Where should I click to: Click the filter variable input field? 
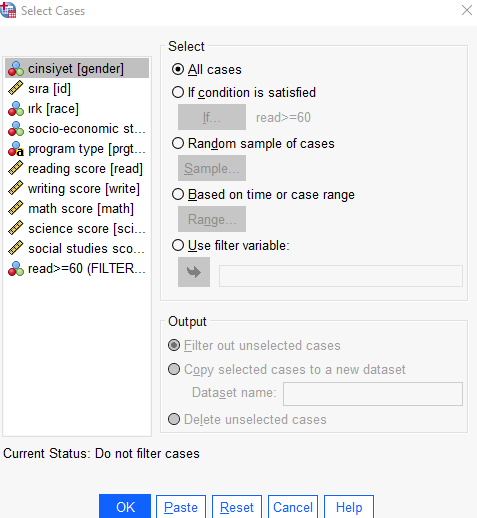[x=341, y=276]
